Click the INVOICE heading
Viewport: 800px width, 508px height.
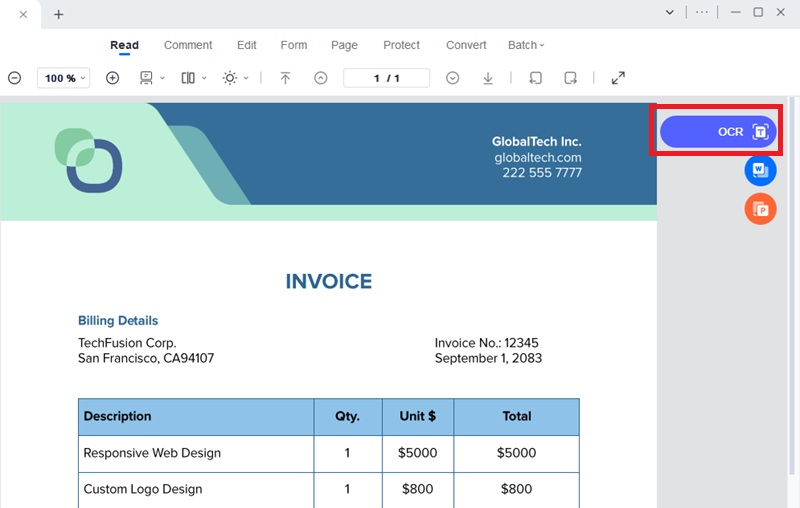point(329,282)
